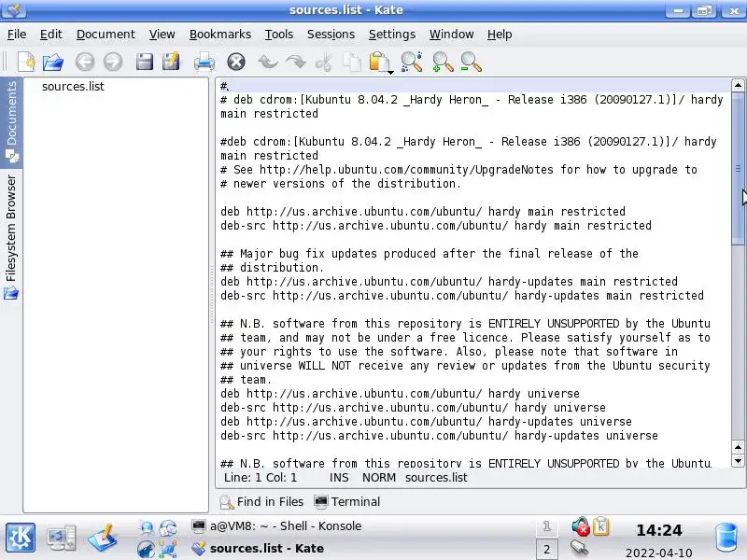Click the Line: 1 Col: 1 status entry
The image size is (747, 560).
click(261, 478)
